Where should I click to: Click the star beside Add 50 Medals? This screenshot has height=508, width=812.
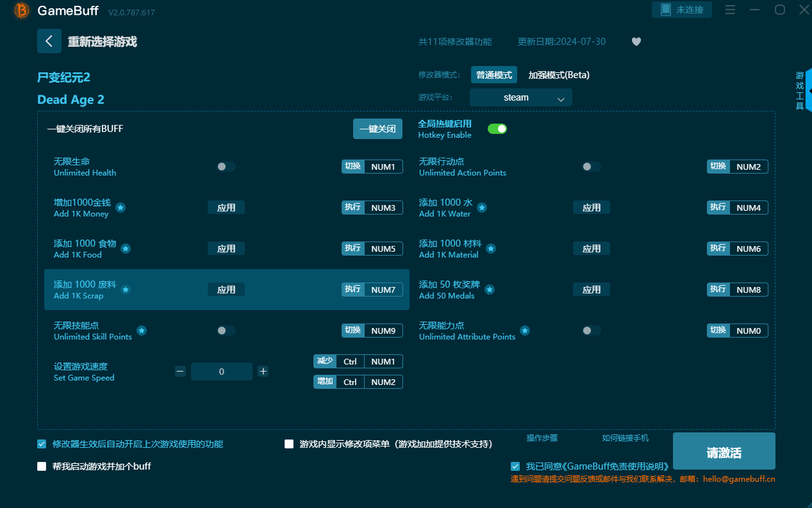(x=490, y=290)
